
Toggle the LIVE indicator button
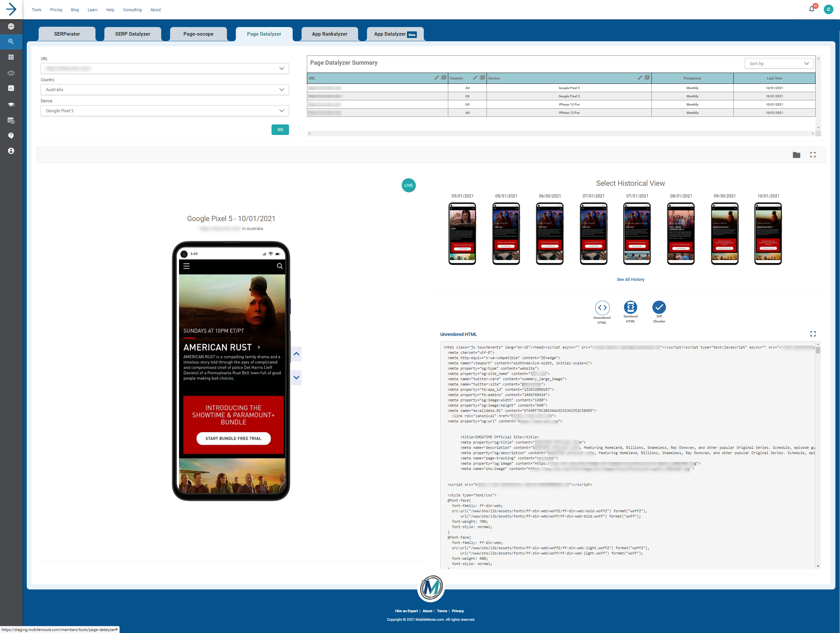click(409, 185)
